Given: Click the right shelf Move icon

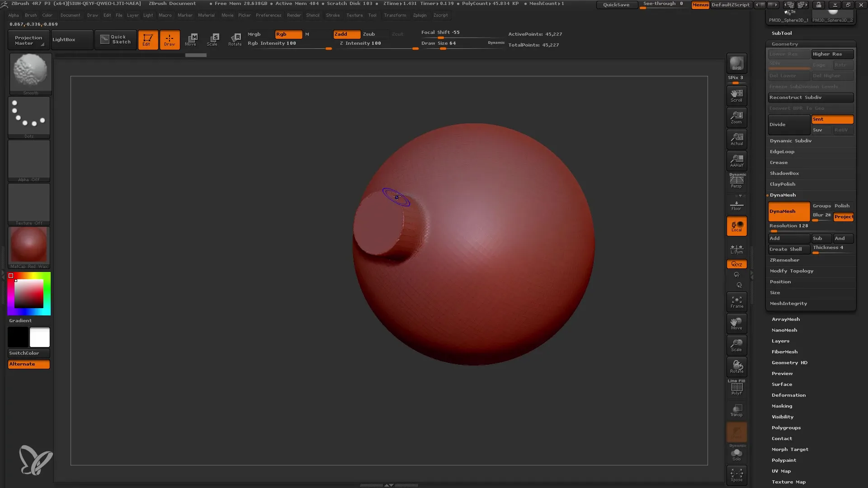Looking at the screenshot, I should point(736,323).
